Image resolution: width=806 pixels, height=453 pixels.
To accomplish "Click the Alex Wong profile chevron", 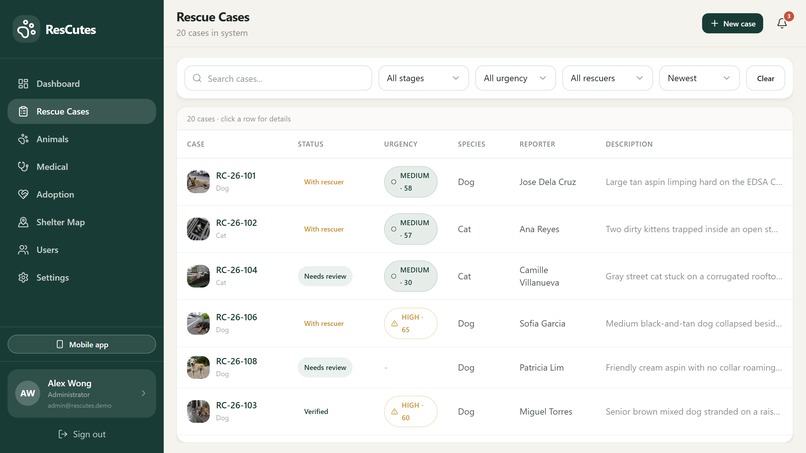I will [x=143, y=393].
